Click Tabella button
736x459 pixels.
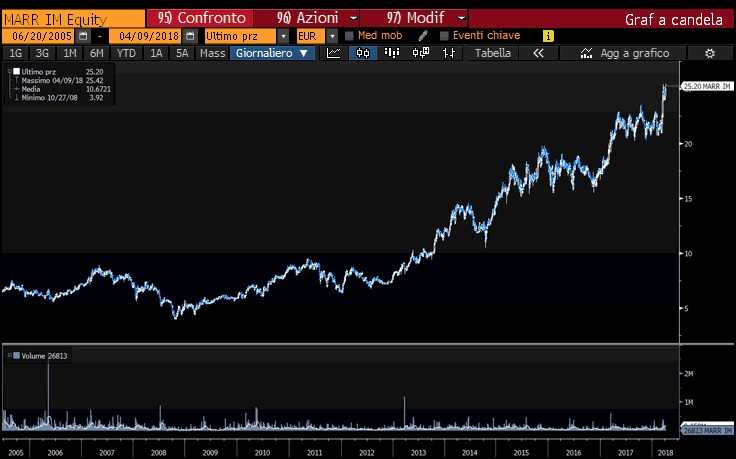(x=492, y=53)
